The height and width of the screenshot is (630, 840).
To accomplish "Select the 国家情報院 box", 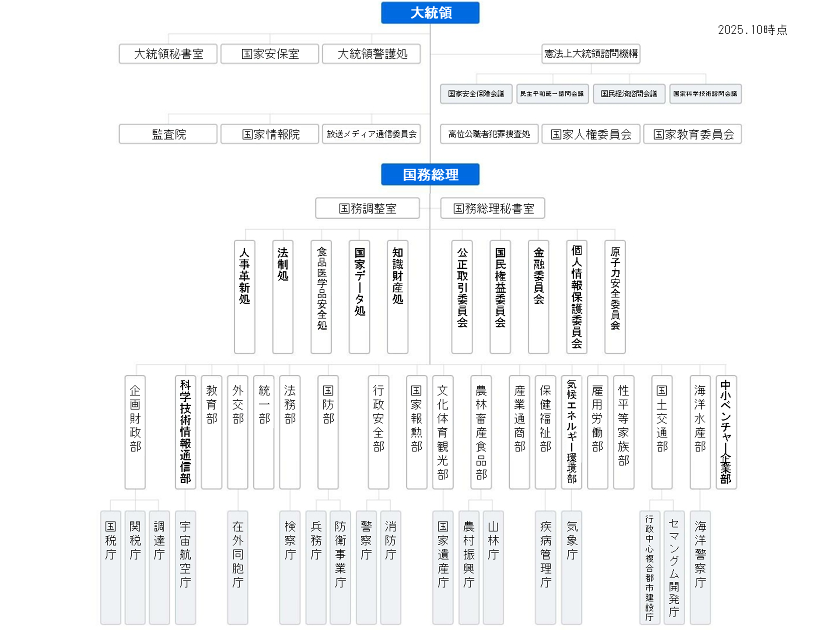I will tap(270, 134).
